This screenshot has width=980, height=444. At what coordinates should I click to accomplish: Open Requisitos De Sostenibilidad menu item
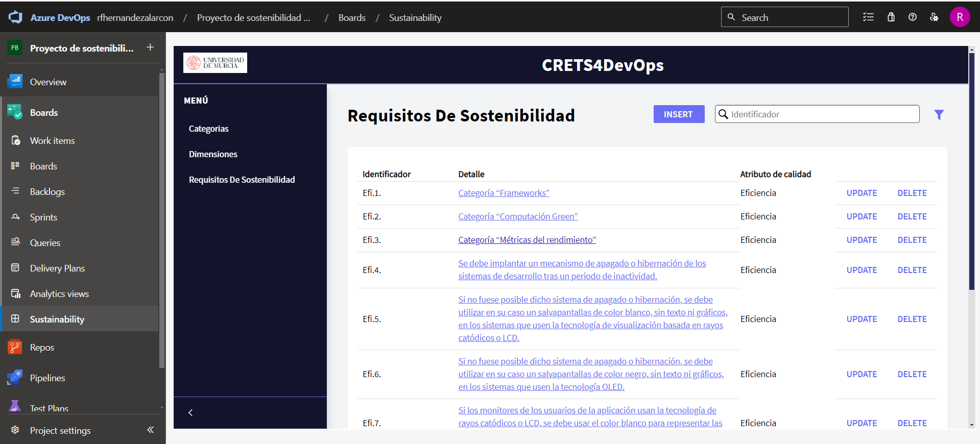point(242,180)
